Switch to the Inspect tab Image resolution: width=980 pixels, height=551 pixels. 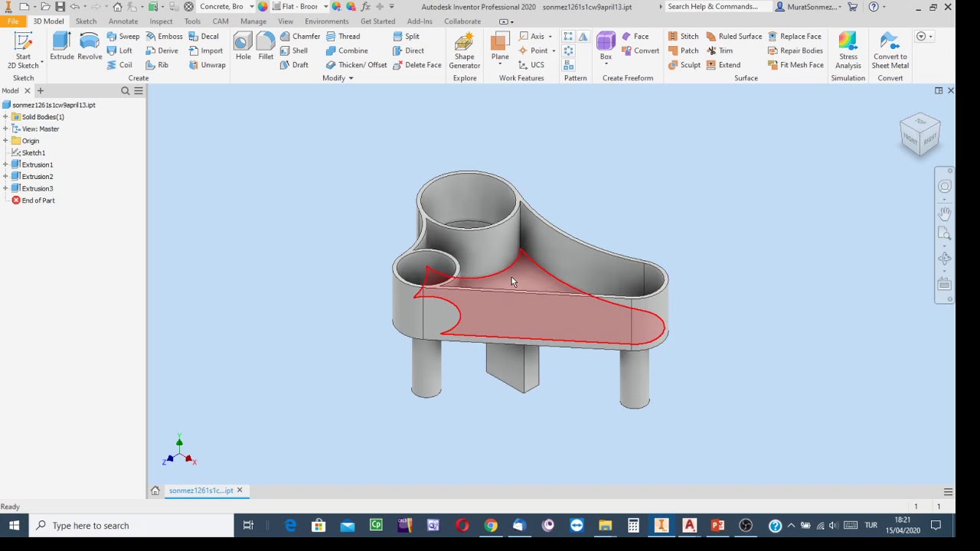pos(161,21)
